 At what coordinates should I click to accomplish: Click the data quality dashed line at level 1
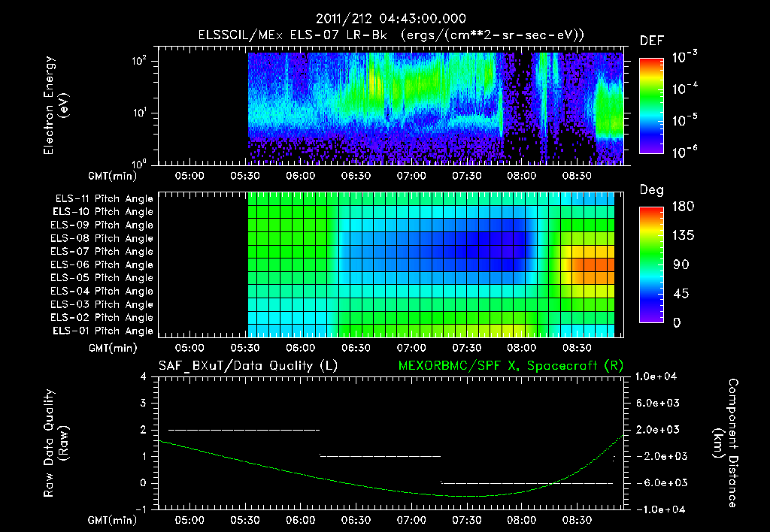pos(380,456)
